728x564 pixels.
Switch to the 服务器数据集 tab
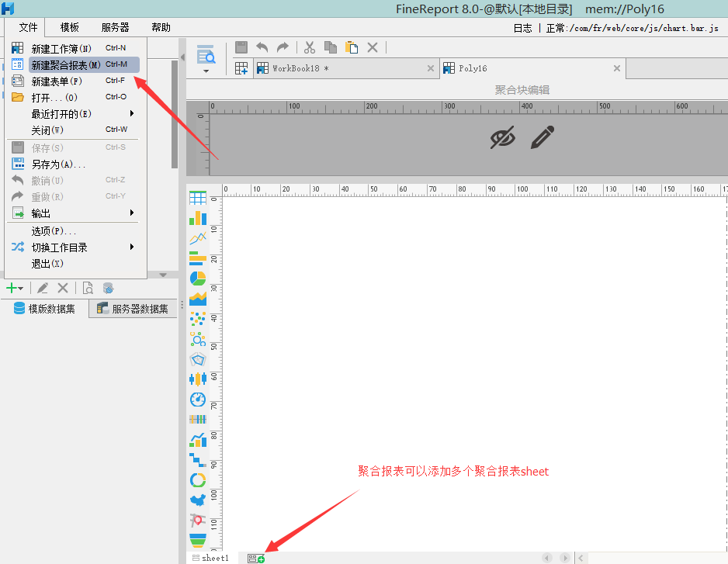point(133,309)
